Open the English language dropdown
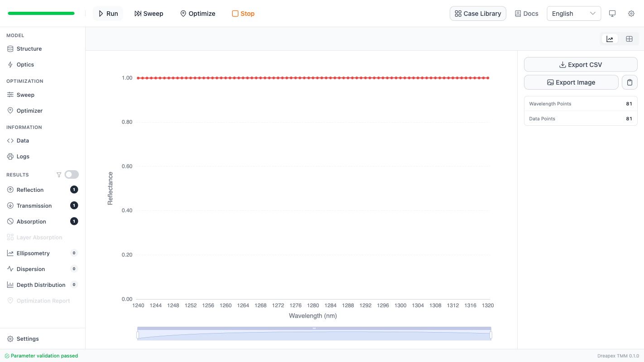This screenshot has height=362, width=644. tap(573, 14)
